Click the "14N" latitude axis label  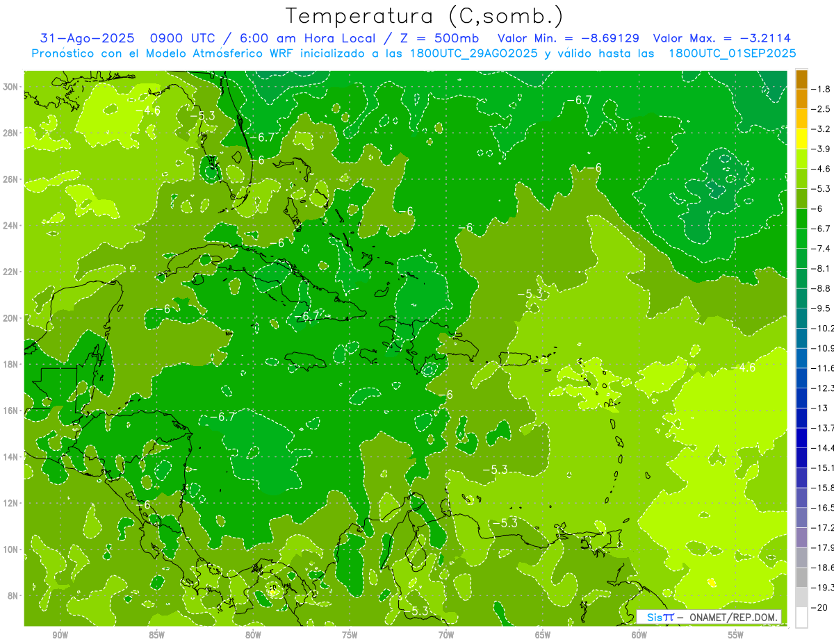[x=11, y=457]
